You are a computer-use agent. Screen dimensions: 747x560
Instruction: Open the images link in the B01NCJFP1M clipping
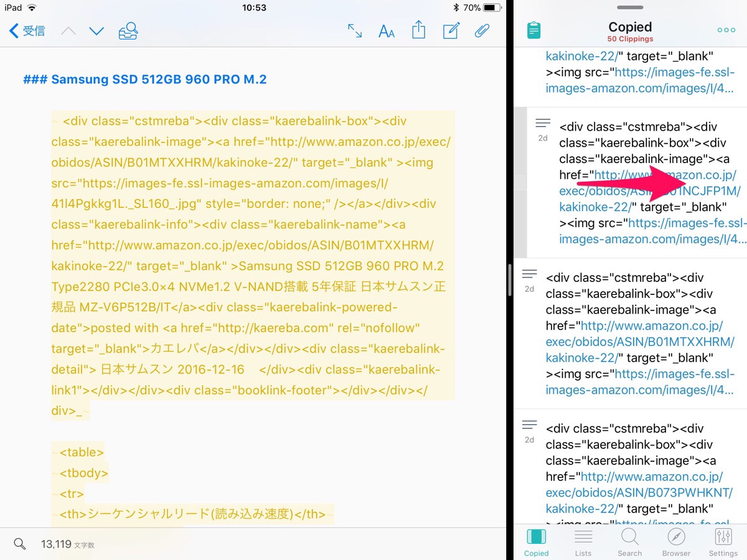pyautogui.click(x=652, y=231)
